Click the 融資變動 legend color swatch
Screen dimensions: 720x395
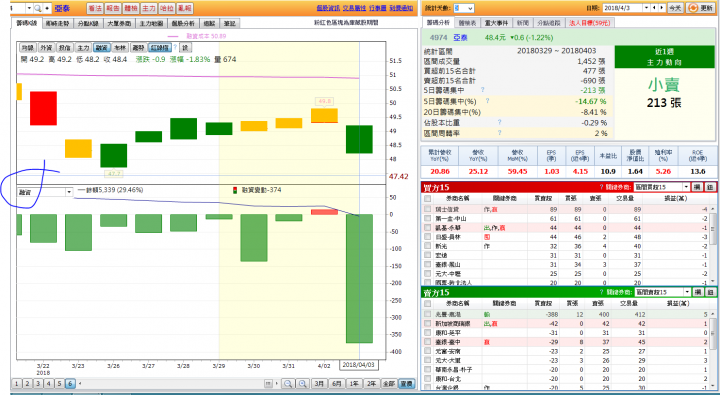click(235, 190)
